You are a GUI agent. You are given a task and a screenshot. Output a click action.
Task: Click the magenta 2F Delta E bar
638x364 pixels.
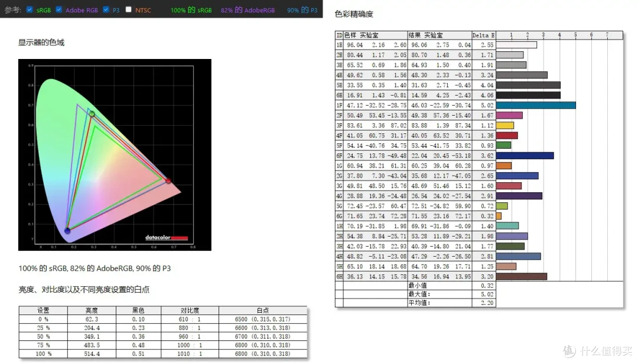[509, 116]
